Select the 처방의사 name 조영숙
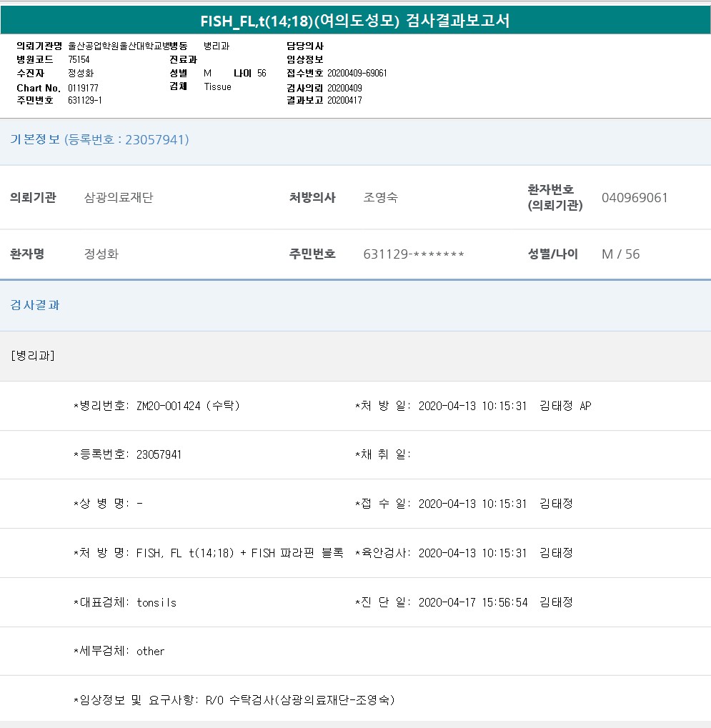Screen dimensions: 711x728 point(381,198)
